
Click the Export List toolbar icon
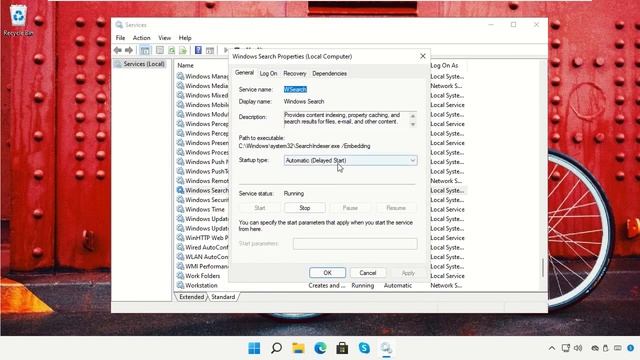[183, 50]
